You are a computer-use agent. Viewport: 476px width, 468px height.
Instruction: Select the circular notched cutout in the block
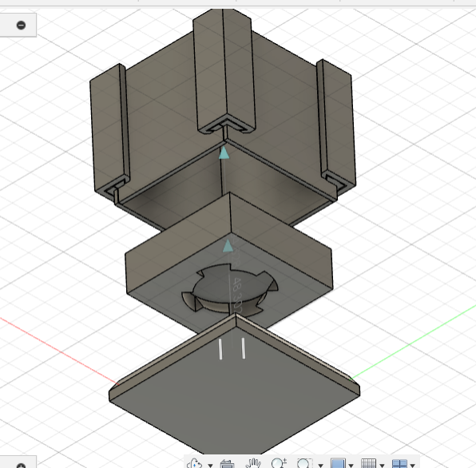pyautogui.click(x=230, y=290)
